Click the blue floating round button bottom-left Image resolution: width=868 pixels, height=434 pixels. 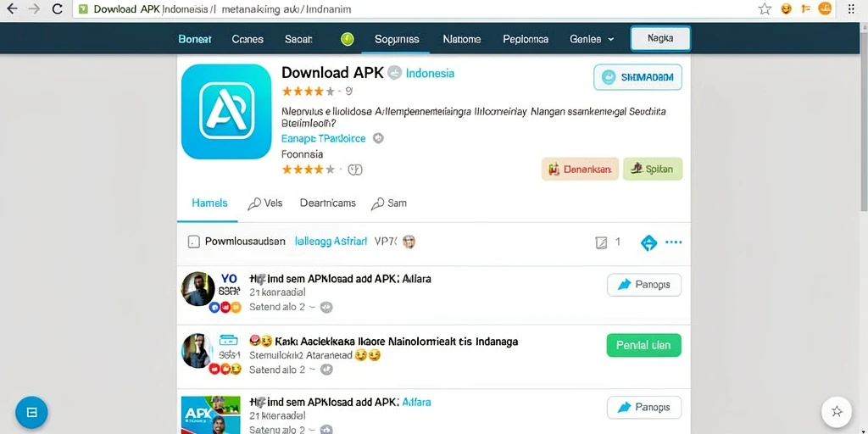click(31, 412)
